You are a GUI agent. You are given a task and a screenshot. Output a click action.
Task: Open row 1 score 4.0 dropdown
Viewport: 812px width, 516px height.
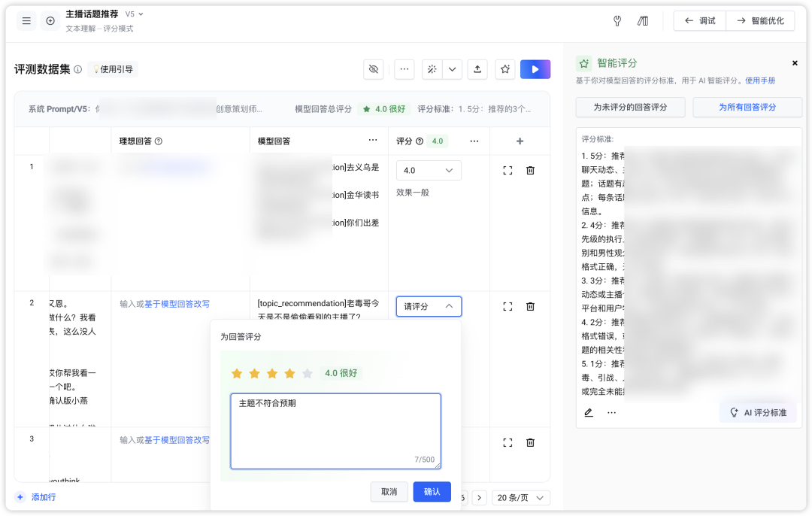pyautogui.click(x=429, y=171)
